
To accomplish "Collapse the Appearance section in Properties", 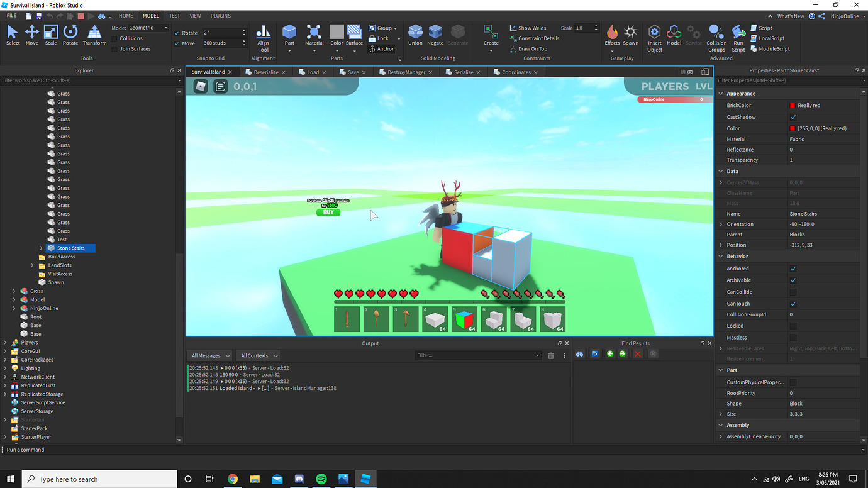I will pos(721,93).
